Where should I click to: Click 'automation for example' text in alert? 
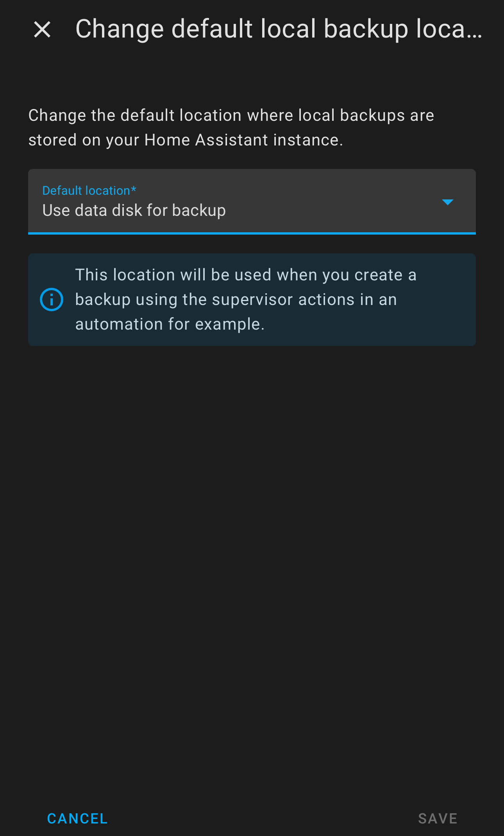170,324
